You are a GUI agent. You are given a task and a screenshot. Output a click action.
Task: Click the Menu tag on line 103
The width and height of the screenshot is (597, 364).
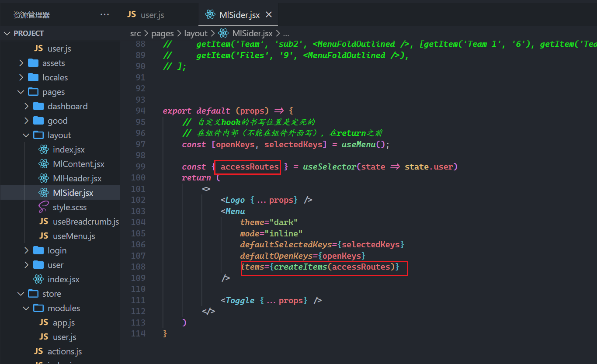[235, 211]
